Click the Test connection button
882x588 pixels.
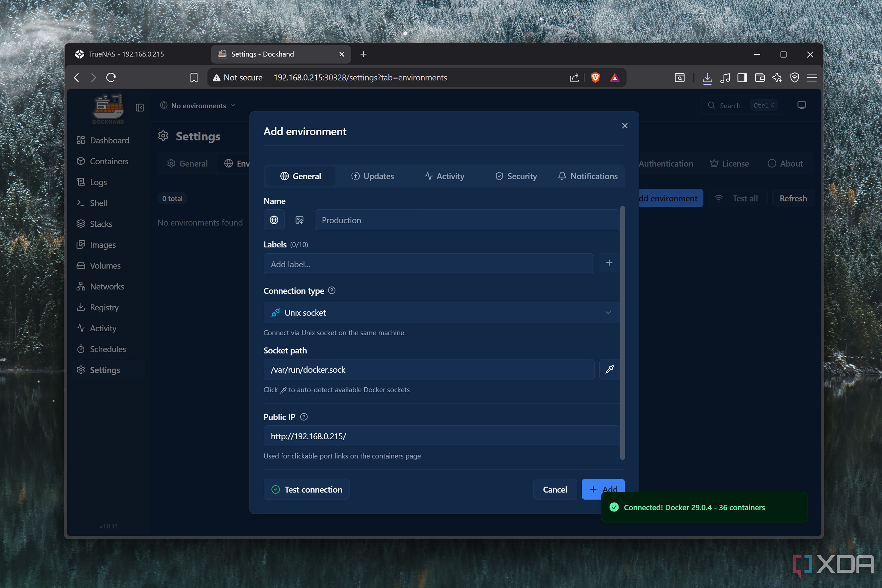[306, 489]
